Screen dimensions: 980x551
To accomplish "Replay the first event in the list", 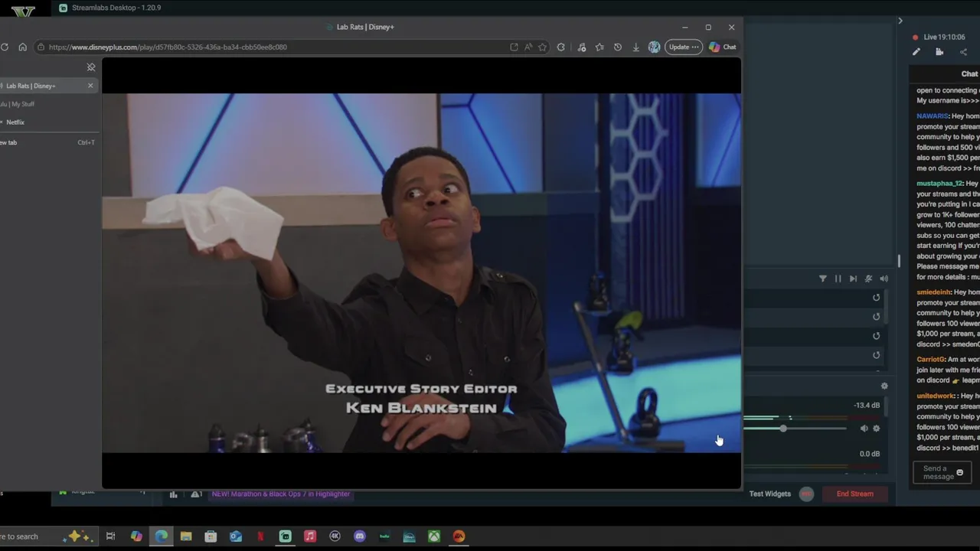I will [877, 298].
